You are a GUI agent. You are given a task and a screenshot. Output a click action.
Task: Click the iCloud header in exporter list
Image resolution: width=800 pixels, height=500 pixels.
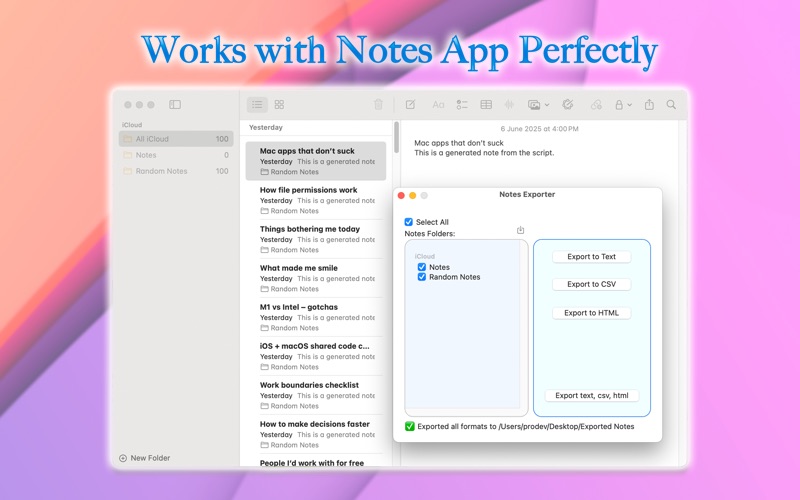coord(424,256)
